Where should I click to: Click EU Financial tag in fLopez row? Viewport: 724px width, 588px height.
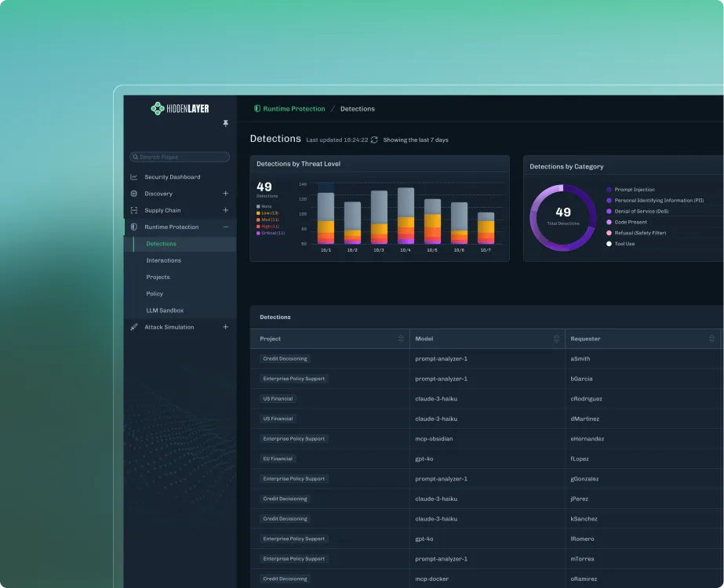[x=278, y=459]
